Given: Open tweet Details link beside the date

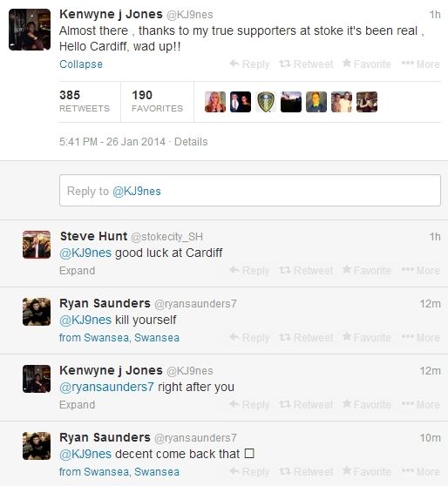Looking at the screenshot, I should pyautogui.click(x=191, y=142).
